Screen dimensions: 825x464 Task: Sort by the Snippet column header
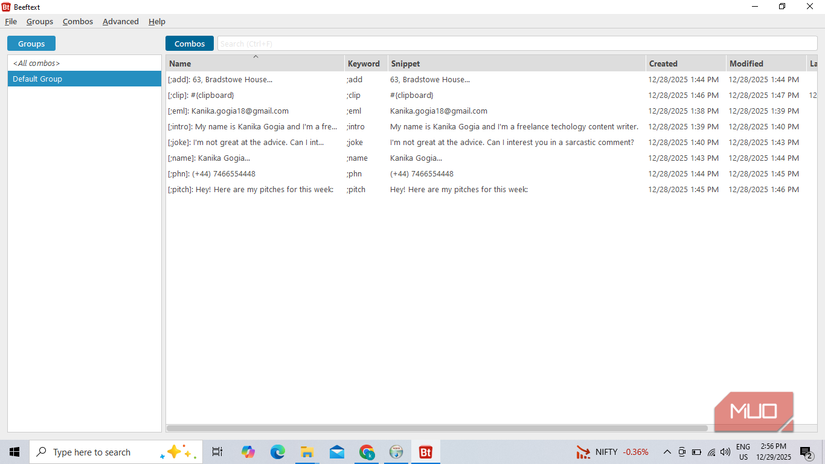pyautogui.click(x=516, y=63)
